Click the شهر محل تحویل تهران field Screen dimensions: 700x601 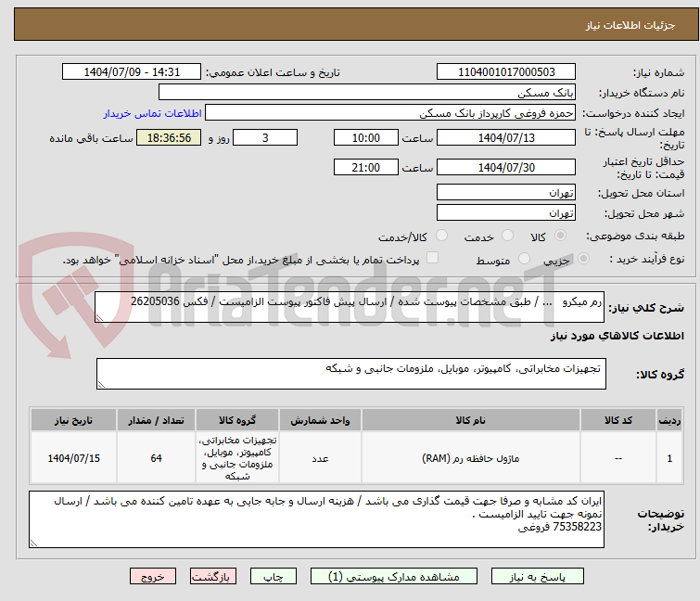point(506,213)
